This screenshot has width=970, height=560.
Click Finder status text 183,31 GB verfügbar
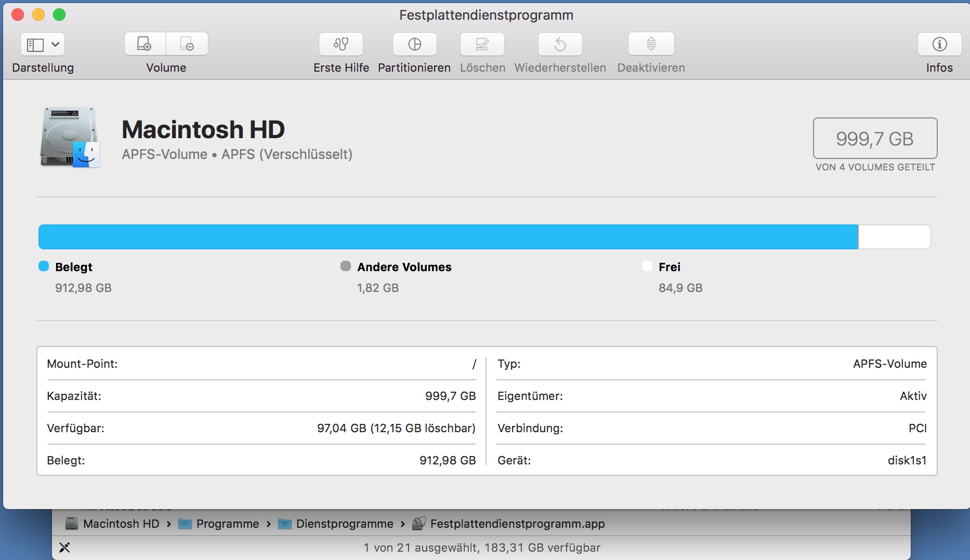click(x=542, y=548)
